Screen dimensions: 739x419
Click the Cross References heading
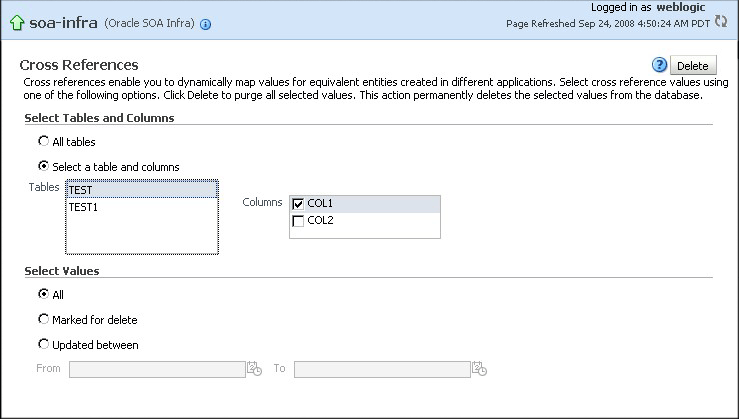coord(79,65)
